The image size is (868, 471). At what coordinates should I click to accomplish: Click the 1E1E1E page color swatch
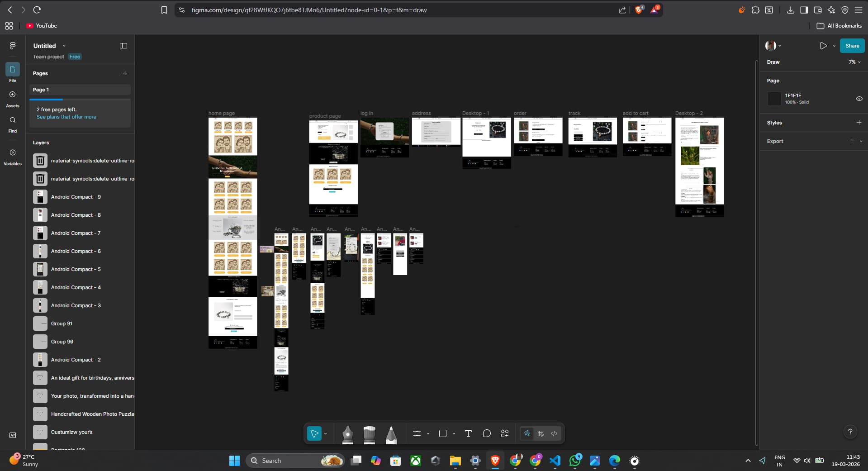point(774,99)
